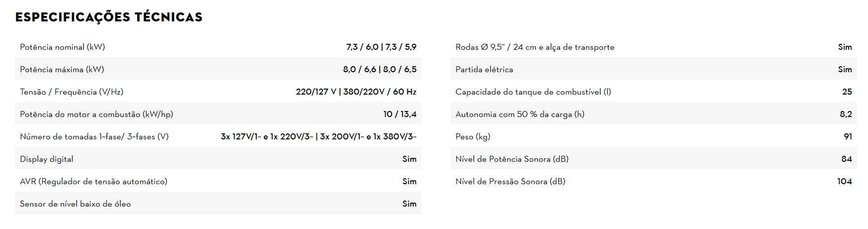Select the nominal power value 7,3 / 6,0

coord(362,47)
